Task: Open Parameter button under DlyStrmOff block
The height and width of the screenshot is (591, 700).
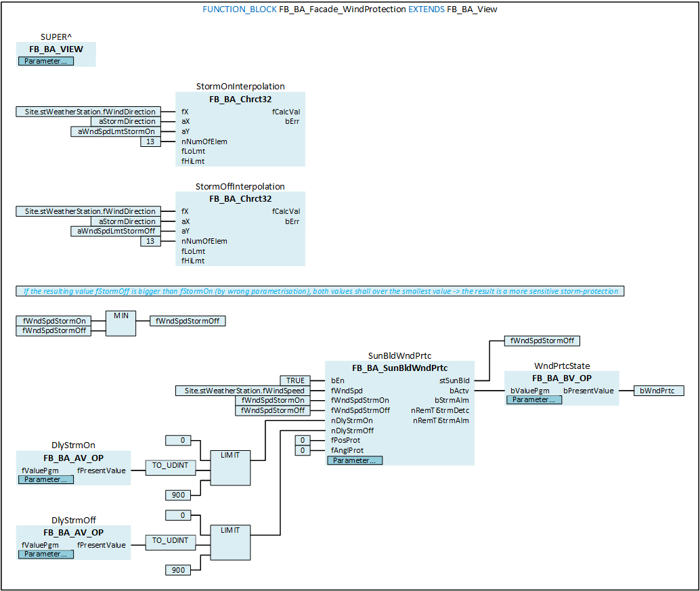Action: (46, 554)
